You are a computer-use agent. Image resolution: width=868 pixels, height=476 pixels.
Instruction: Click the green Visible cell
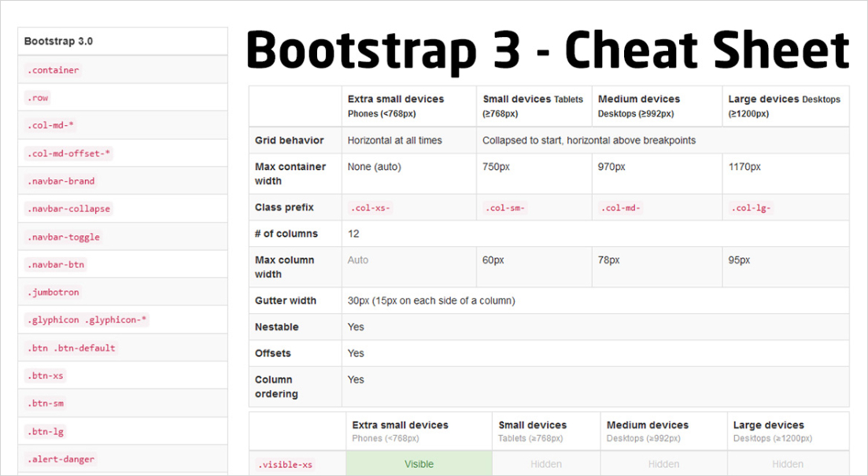coord(419,464)
